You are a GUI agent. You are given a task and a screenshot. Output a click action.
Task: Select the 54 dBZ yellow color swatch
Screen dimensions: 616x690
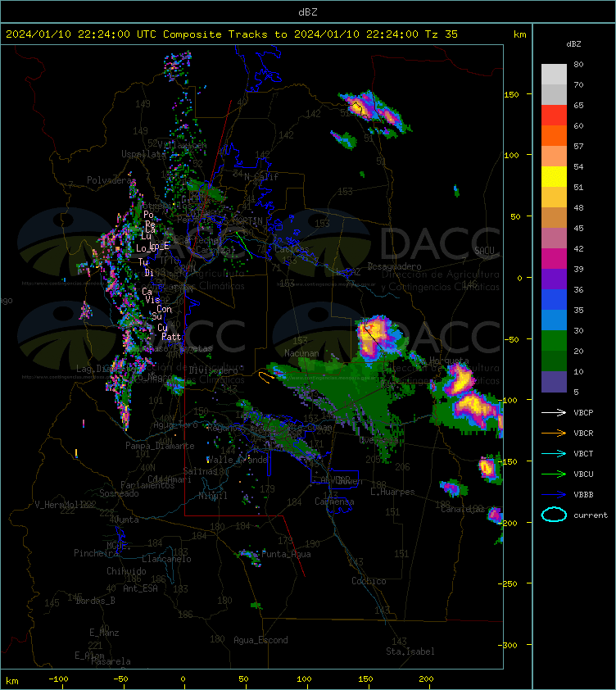pos(554,176)
